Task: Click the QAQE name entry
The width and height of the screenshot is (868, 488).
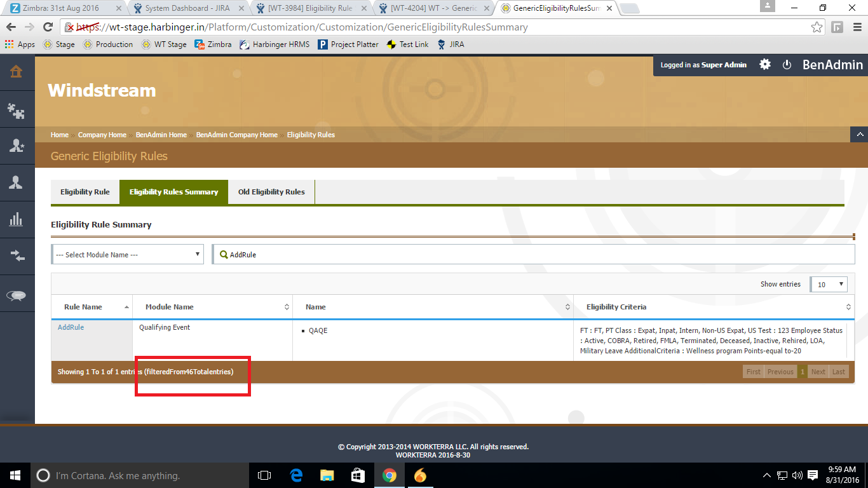Action: [x=318, y=330]
